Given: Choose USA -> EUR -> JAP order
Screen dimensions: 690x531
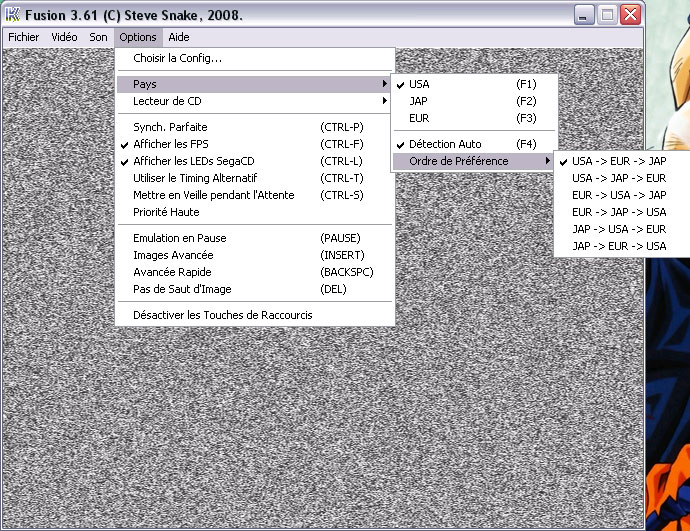Looking at the screenshot, I should coord(622,161).
